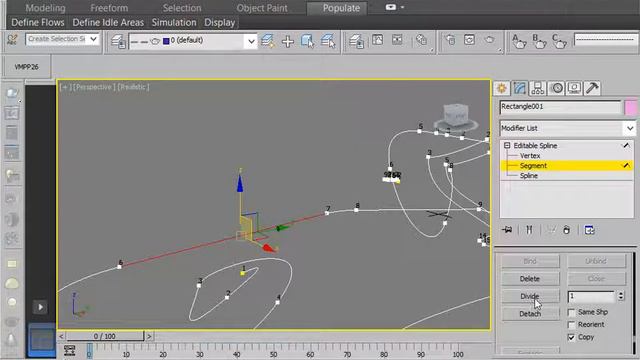The height and width of the screenshot is (360, 640).
Task: Click Add Selection to Current Layer plus icon
Action: [288, 41]
